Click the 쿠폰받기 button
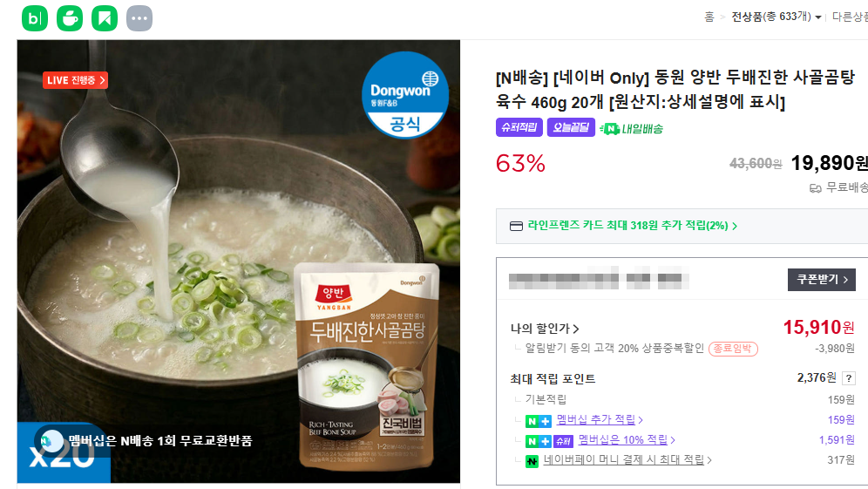868x489 pixels. [x=822, y=280]
